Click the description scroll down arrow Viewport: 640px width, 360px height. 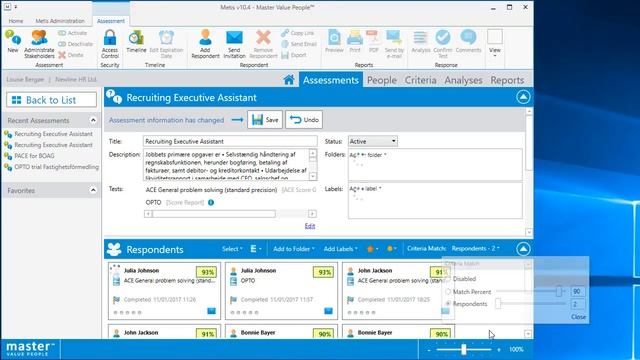(313, 176)
